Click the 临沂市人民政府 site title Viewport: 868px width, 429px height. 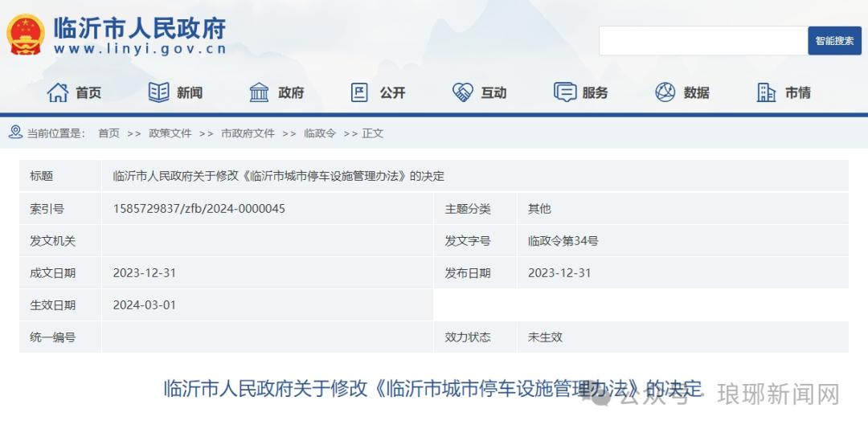140,27
